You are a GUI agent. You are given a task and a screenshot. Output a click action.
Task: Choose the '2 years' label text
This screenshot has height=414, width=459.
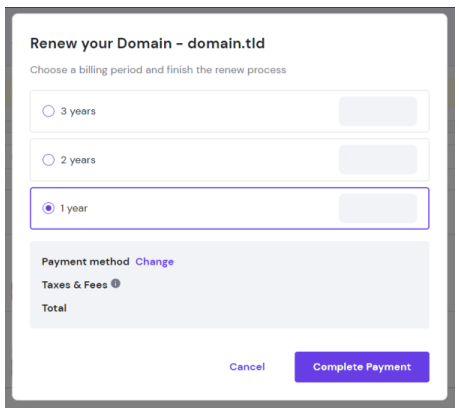78,160
